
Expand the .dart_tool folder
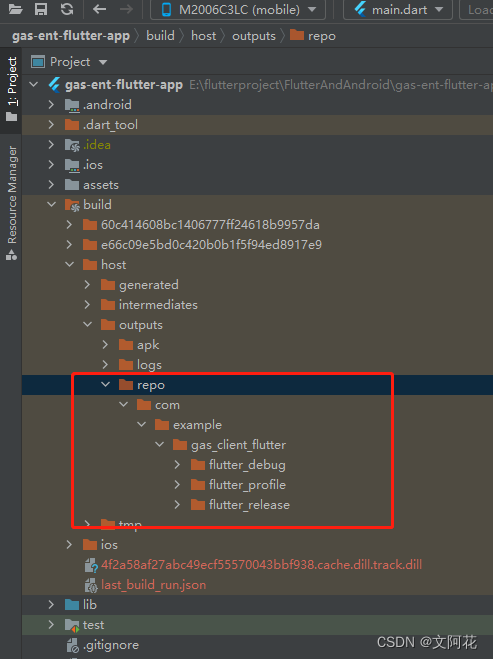(51, 124)
